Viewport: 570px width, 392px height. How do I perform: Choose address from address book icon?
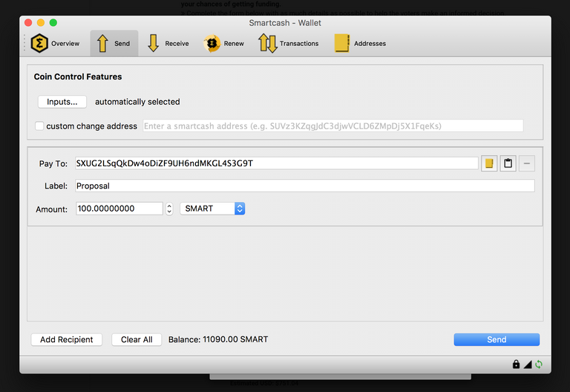(489, 163)
